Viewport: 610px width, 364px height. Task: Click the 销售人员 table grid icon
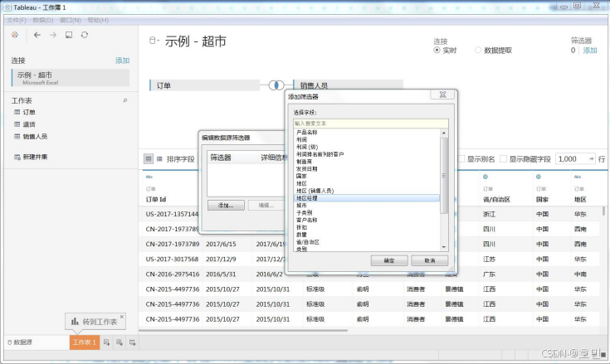tap(17, 136)
